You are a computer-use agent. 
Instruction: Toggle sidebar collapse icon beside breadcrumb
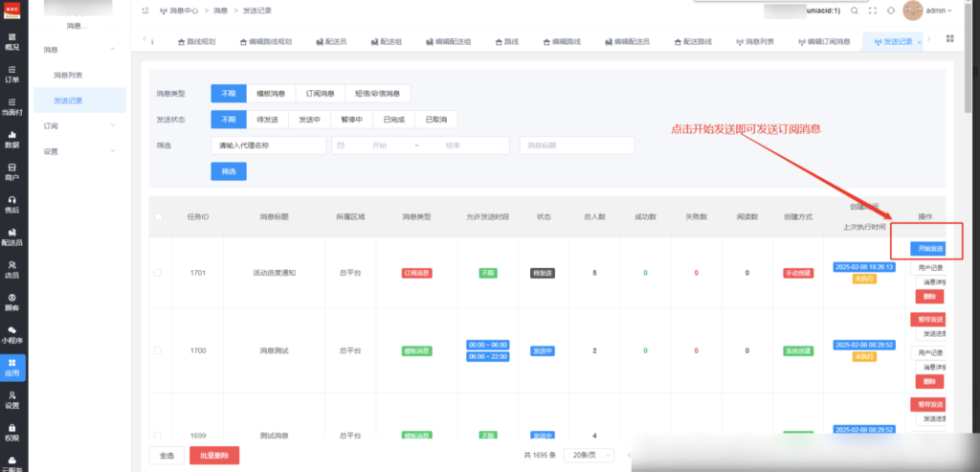(145, 11)
